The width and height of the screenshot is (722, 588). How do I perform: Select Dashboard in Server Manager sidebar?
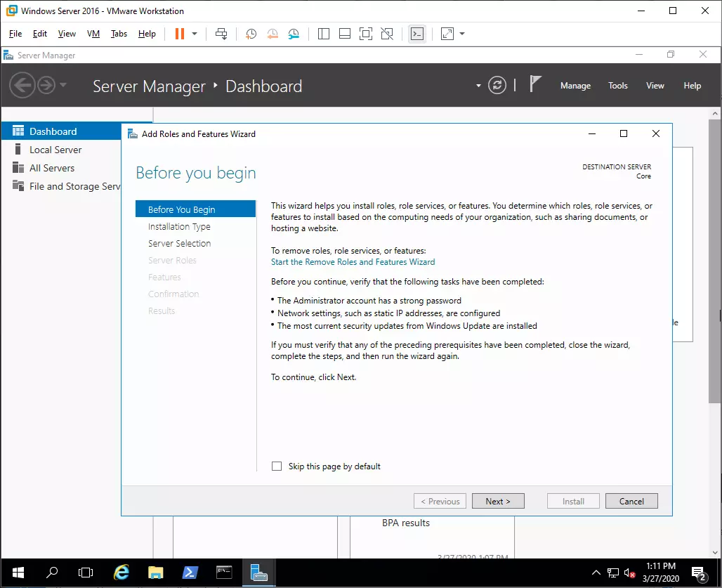point(61,131)
